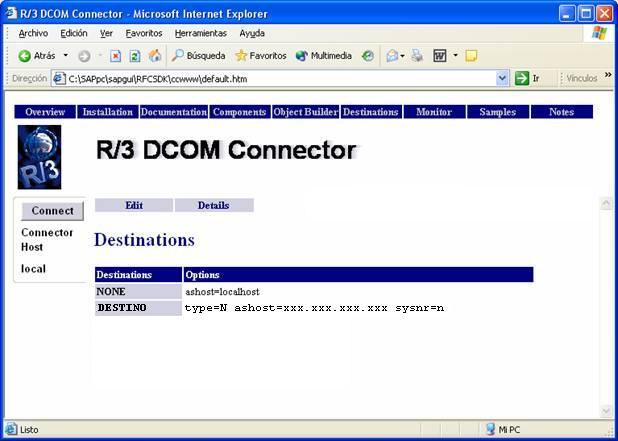Open the Overview tab
This screenshot has height=441, width=618.
point(45,112)
